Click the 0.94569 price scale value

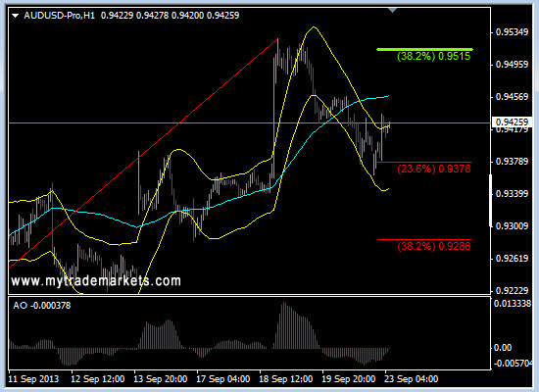pyautogui.click(x=512, y=97)
